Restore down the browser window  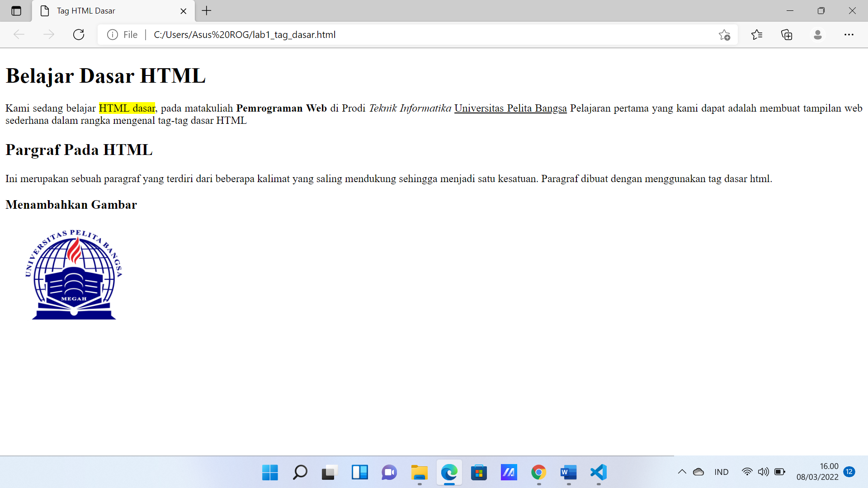coord(821,11)
